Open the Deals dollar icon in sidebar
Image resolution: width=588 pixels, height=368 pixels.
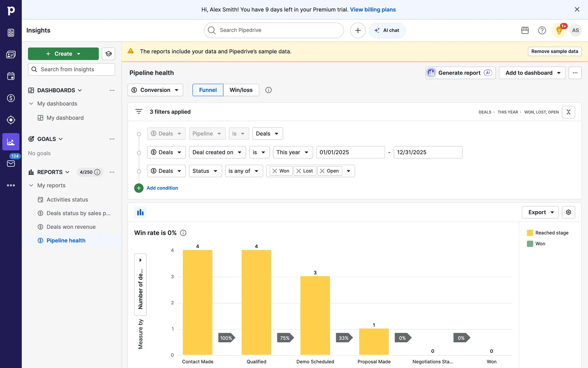pyautogui.click(x=11, y=98)
